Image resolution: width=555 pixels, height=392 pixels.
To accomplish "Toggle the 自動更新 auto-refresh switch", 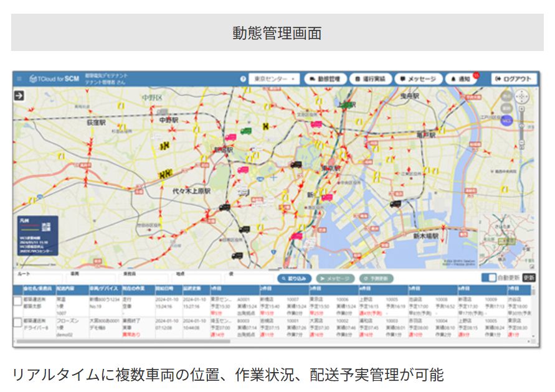I will point(489,278).
